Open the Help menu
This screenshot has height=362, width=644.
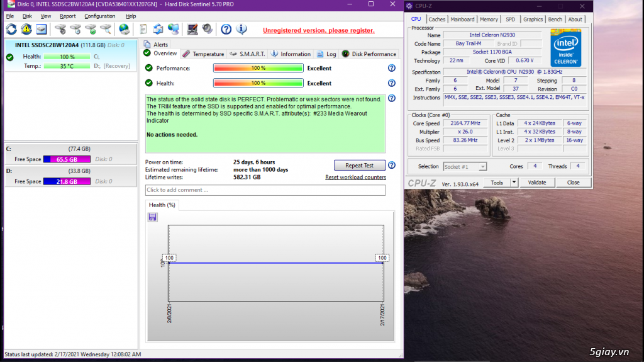[x=131, y=16]
